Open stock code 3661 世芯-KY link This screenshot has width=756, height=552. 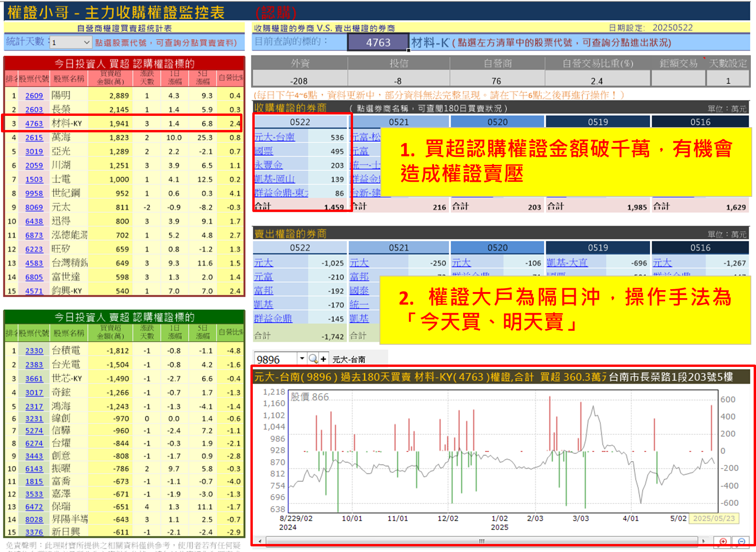(34, 379)
